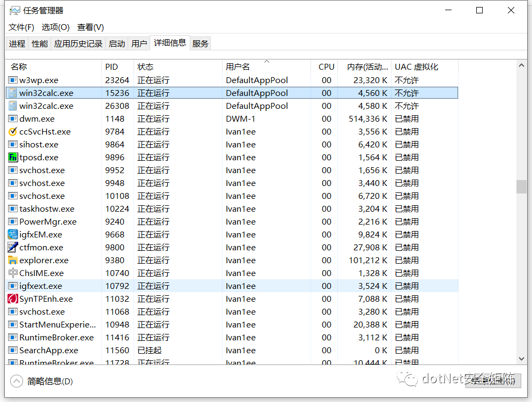Click the scrollbar down arrow
The image size is (532, 402).
click(521, 358)
